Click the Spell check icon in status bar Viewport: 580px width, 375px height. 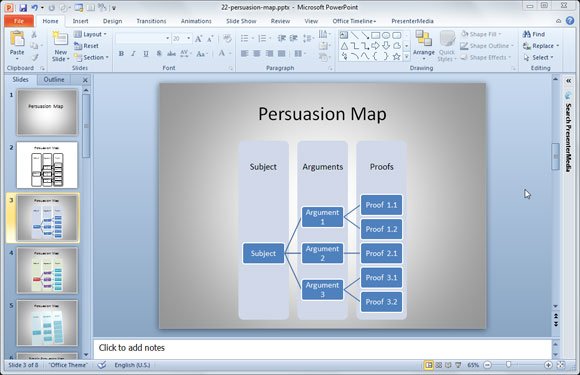102,365
